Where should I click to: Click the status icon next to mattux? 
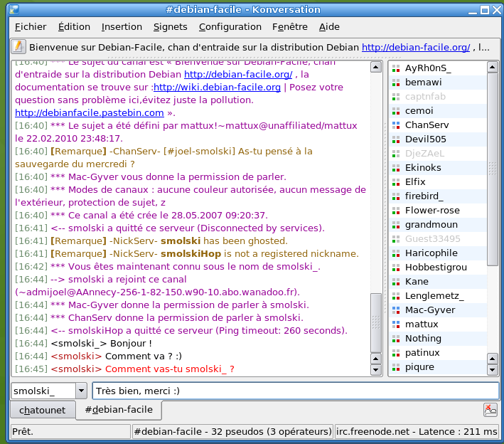(x=396, y=324)
